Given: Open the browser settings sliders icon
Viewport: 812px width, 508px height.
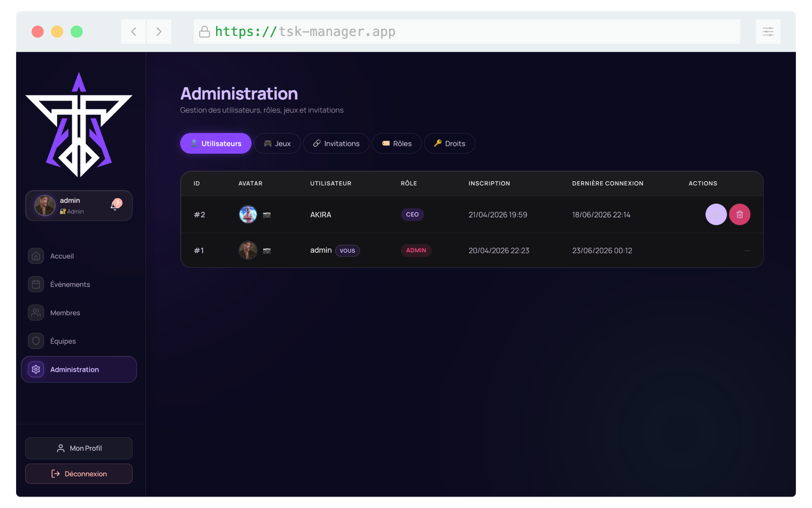Looking at the screenshot, I should (768, 32).
